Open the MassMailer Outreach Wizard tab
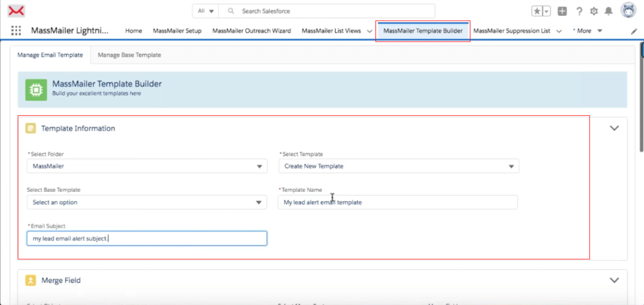 [252, 31]
